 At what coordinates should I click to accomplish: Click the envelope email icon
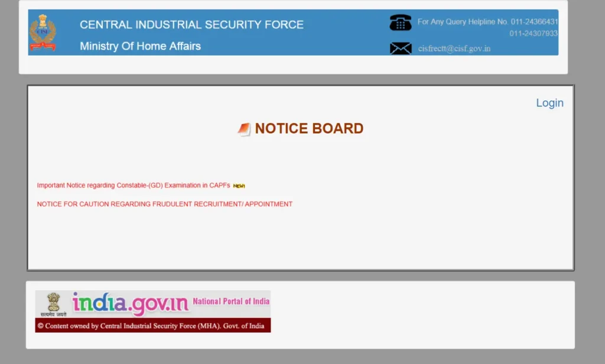pyautogui.click(x=401, y=48)
